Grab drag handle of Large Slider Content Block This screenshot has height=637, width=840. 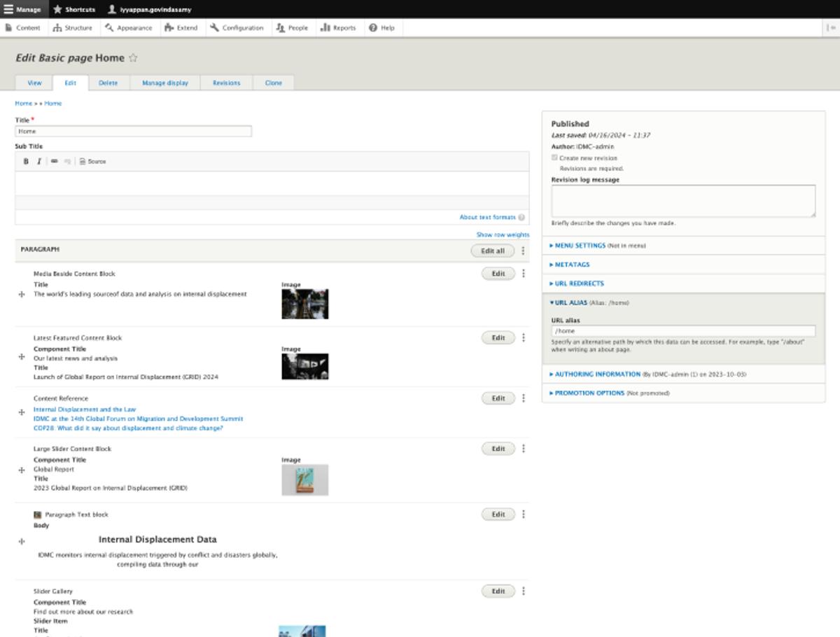(22, 470)
